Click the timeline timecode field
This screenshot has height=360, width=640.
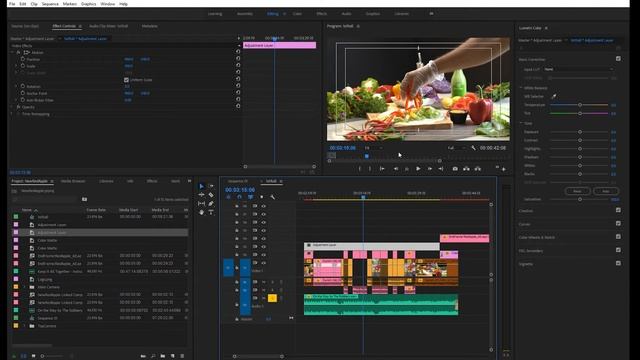[x=240, y=190]
